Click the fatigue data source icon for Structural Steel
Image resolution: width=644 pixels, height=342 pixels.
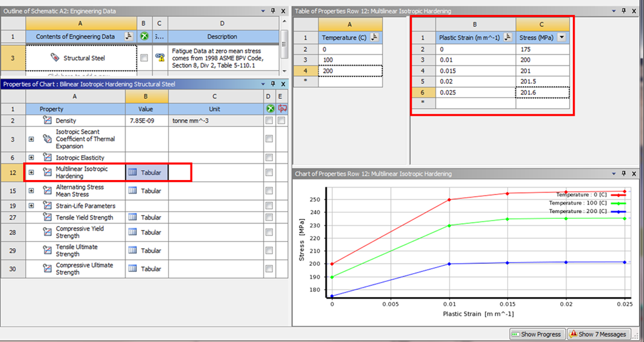(x=159, y=58)
